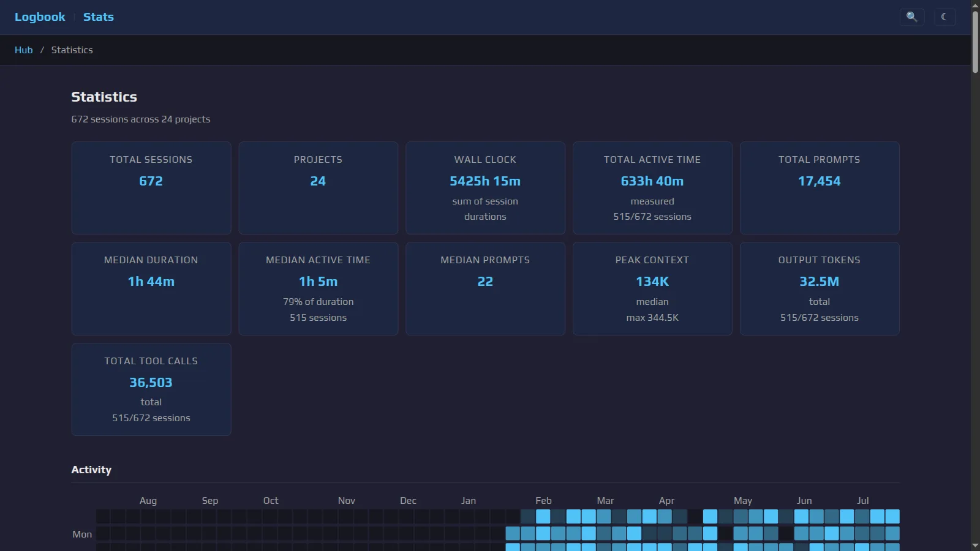Image resolution: width=980 pixels, height=551 pixels.
Task: Click the May month label
Action: (743, 501)
